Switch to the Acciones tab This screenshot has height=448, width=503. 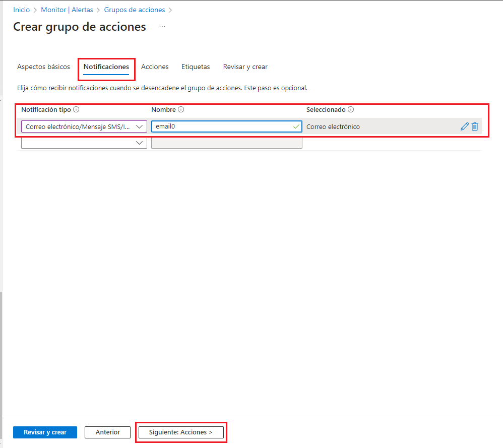point(155,67)
